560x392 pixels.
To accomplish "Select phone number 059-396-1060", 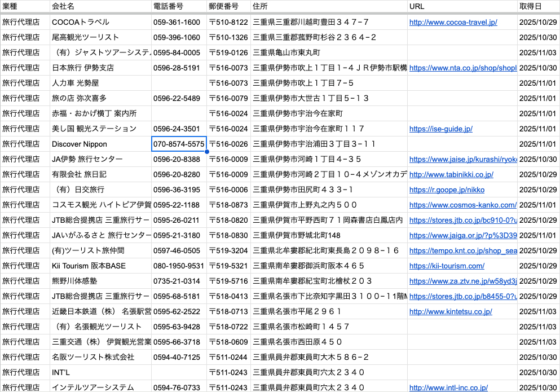I will [x=179, y=38].
